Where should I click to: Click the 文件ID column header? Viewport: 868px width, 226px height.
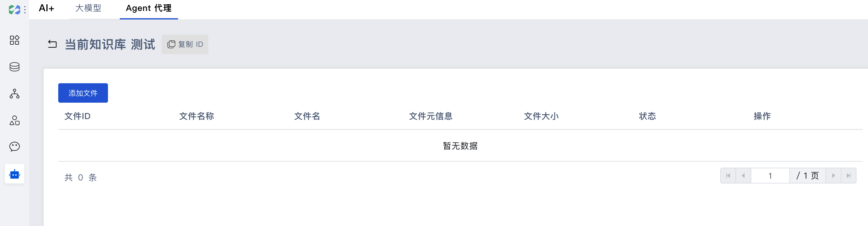point(78,116)
